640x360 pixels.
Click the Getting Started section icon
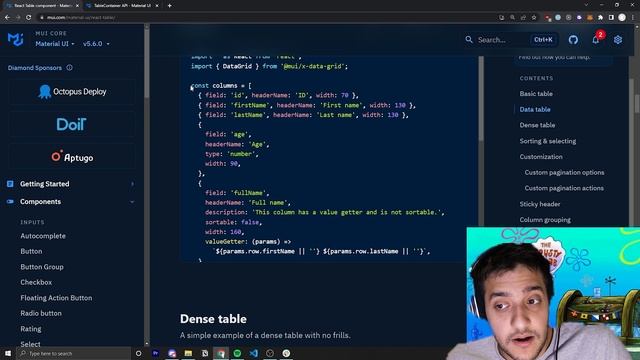10,184
